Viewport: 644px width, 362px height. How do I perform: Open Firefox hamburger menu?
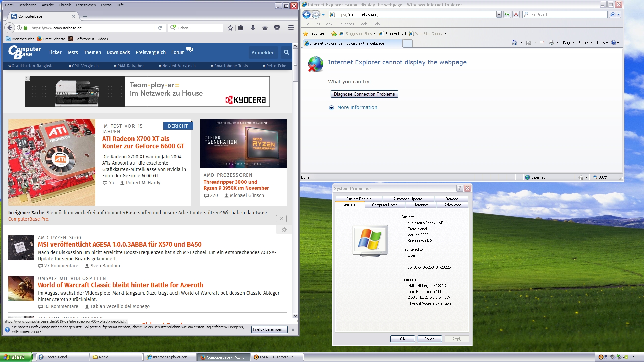291,28
